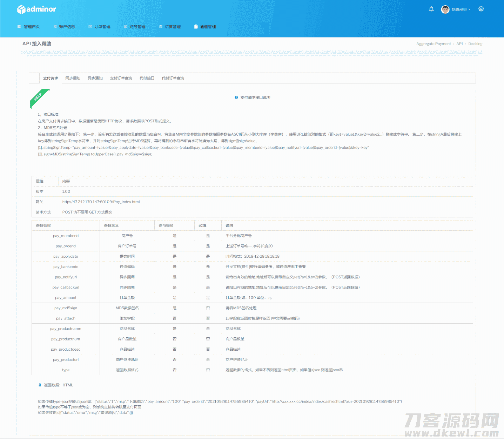
Task: Expand the 快捷菜单 dropdown
Action: [x=461, y=9]
